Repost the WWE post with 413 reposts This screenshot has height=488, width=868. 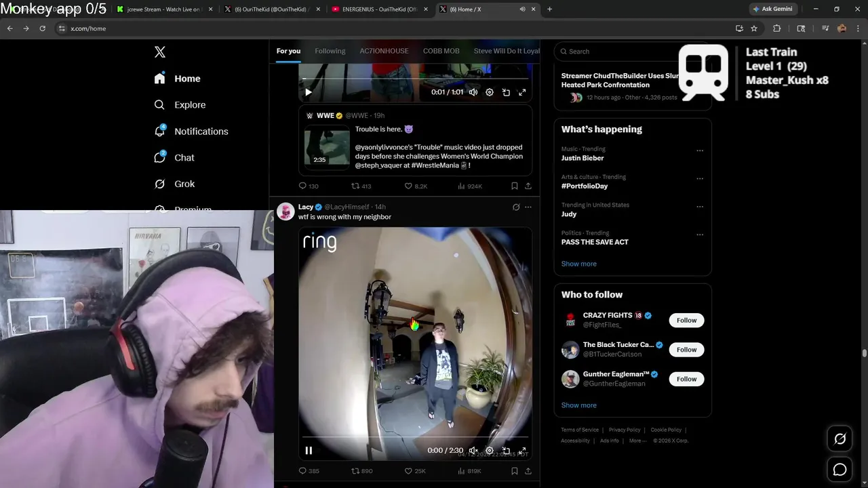pyautogui.click(x=361, y=186)
